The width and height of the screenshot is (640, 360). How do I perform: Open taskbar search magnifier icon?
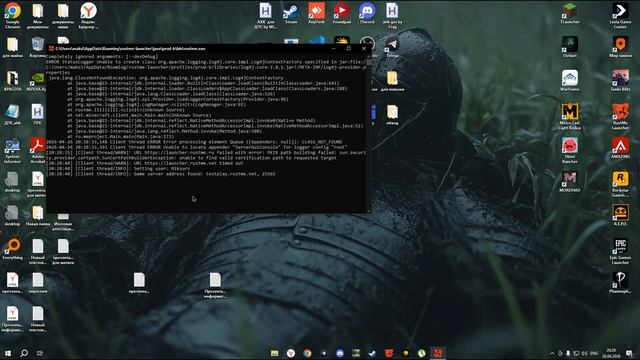coord(24,353)
